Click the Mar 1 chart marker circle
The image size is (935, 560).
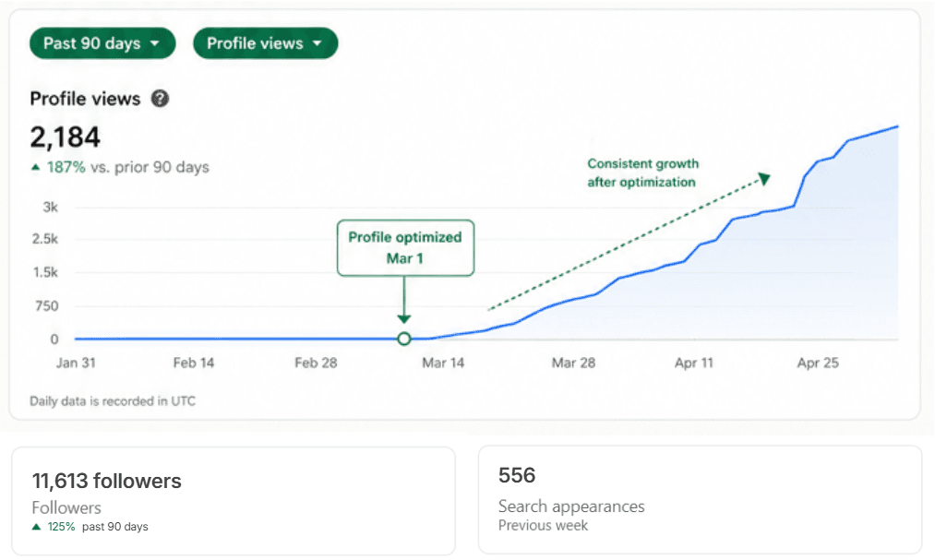click(x=404, y=339)
